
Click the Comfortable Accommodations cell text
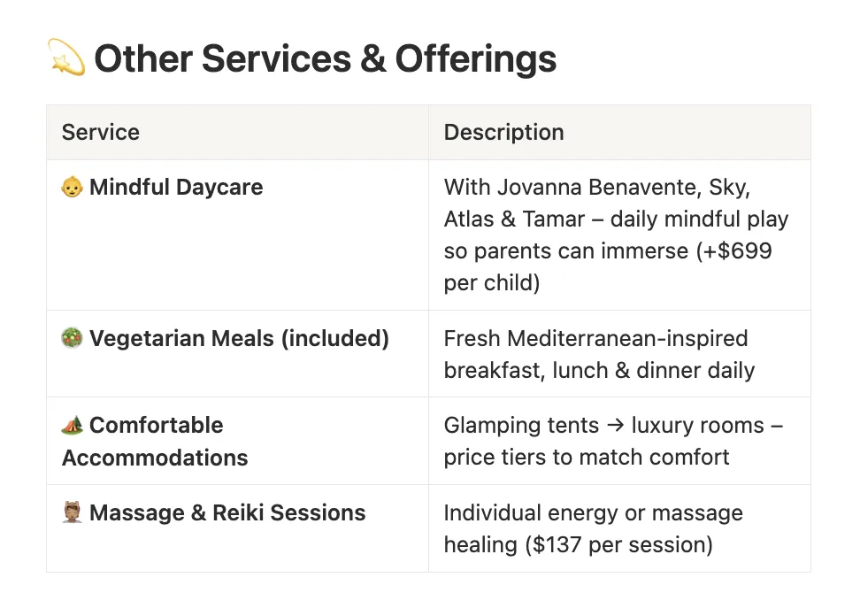tap(157, 426)
